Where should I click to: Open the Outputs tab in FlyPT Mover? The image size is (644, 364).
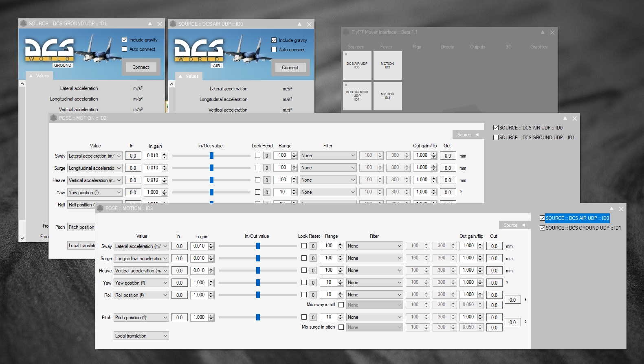[478, 47]
